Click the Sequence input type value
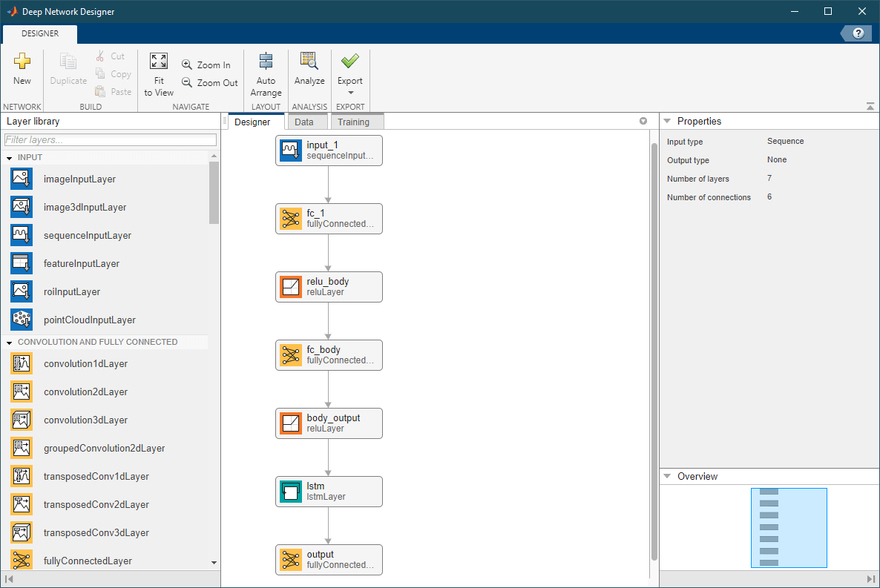Screen dimensions: 880x588 click(x=785, y=142)
